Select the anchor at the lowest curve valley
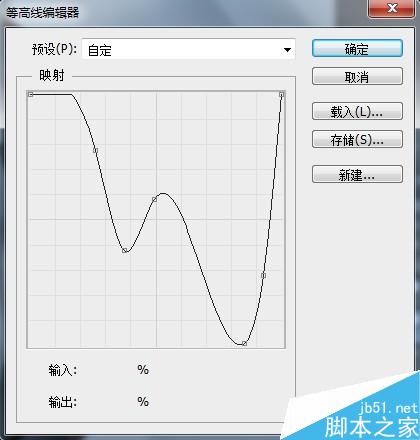420x440 pixels. (x=244, y=343)
